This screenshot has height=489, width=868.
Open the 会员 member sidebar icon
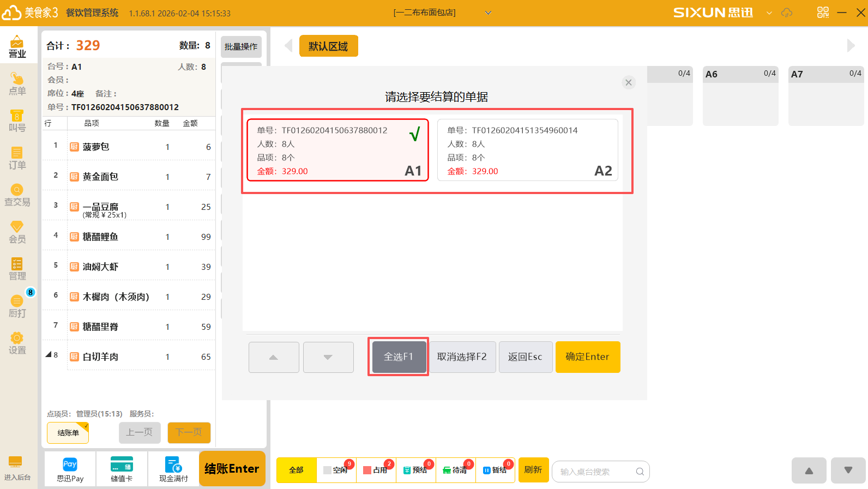[17, 232]
